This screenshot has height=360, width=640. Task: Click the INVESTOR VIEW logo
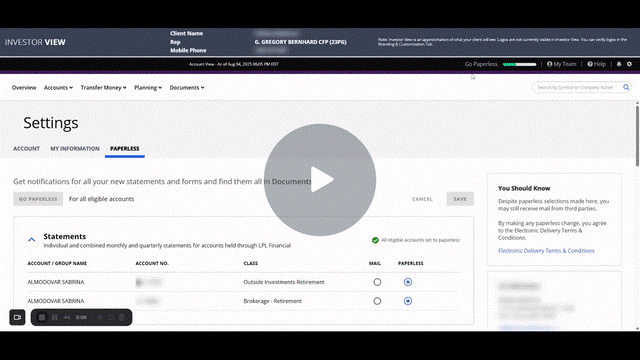35,42
